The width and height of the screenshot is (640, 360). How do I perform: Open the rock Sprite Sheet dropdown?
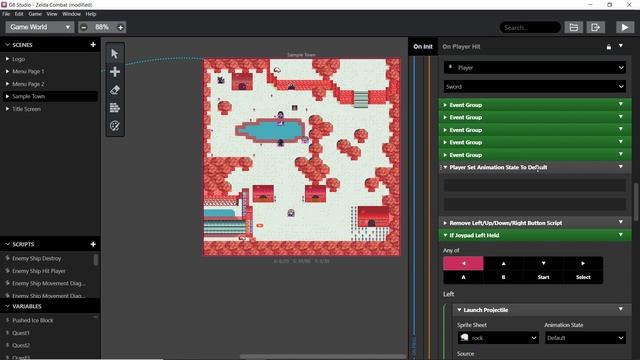[498, 338]
